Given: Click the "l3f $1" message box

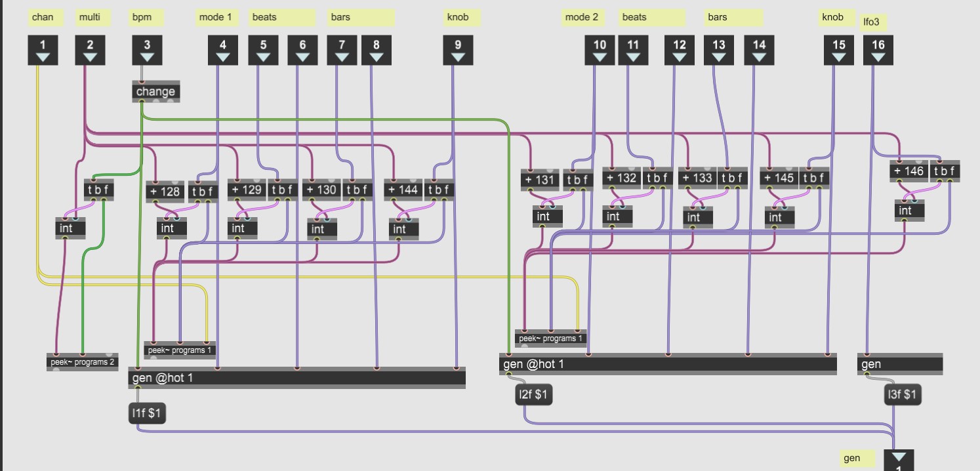Looking at the screenshot, I should click(901, 394).
